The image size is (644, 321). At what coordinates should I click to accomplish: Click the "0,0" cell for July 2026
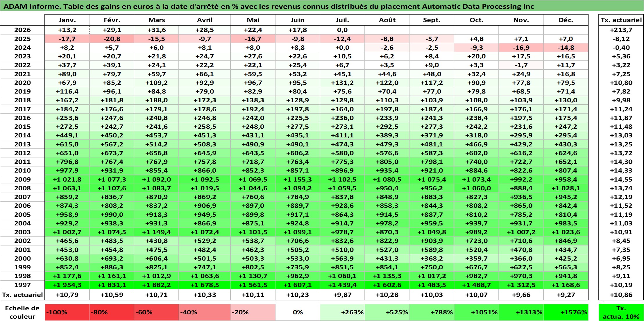[342, 30]
